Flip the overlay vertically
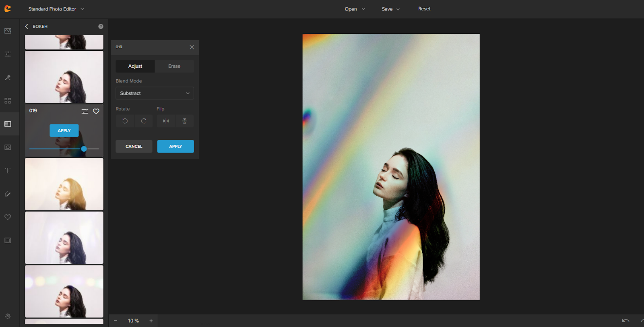Image resolution: width=644 pixels, height=327 pixels. click(x=185, y=121)
